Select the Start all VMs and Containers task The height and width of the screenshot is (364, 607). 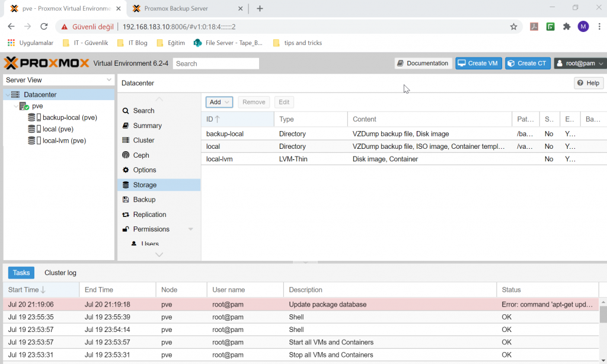[301, 342]
